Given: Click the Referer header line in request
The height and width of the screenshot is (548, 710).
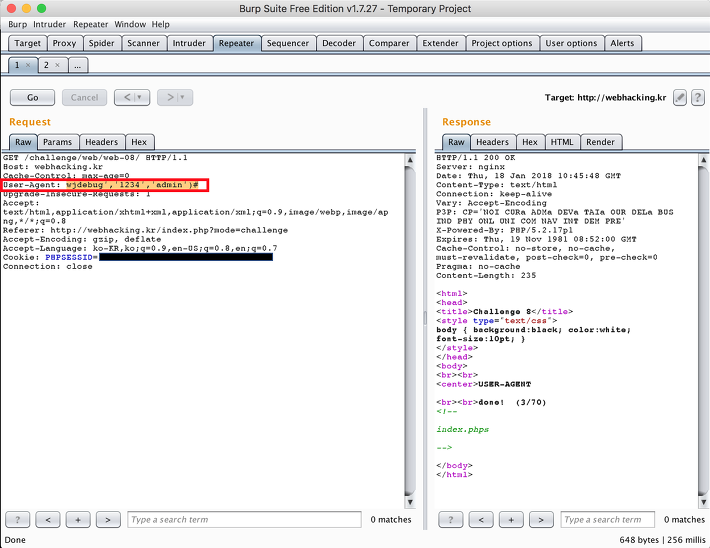Looking at the screenshot, I should tap(145, 230).
